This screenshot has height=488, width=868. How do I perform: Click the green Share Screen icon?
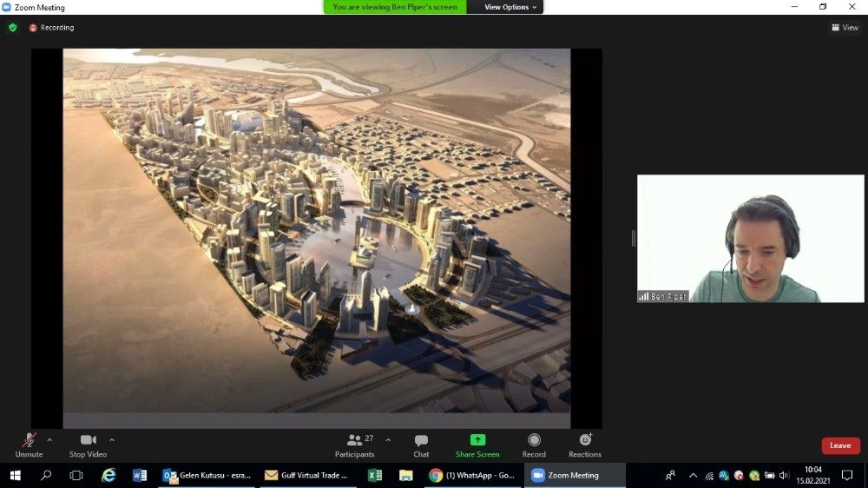click(x=477, y=440)
